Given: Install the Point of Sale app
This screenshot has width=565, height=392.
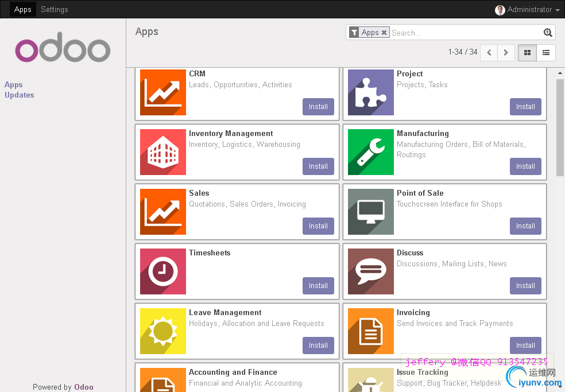Looking at the screenshot, I should click(x=525, y=226).
